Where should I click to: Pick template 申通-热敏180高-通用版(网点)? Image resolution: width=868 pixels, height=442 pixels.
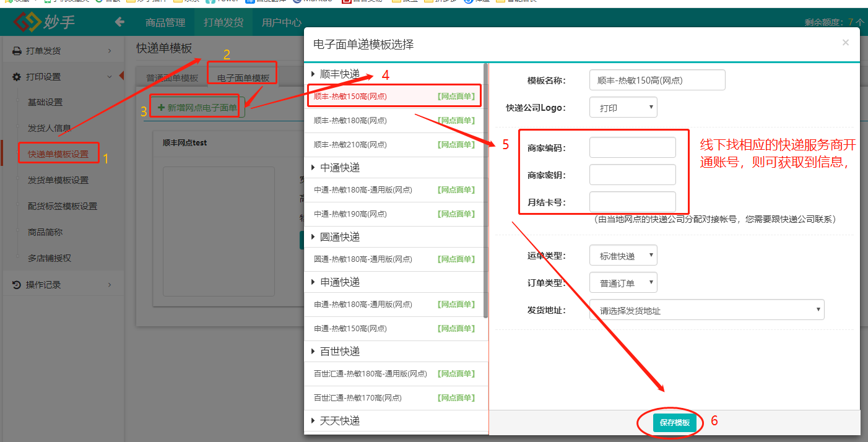point(393,305)
